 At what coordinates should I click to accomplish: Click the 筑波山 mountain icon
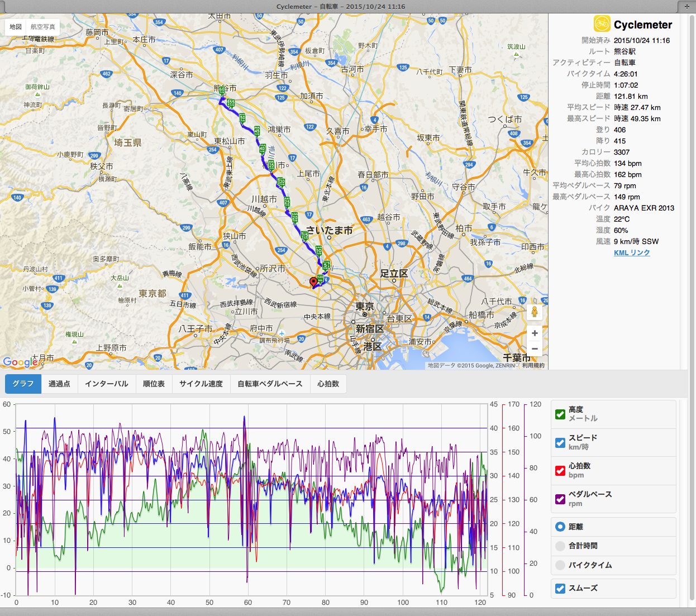pos(517,54)
